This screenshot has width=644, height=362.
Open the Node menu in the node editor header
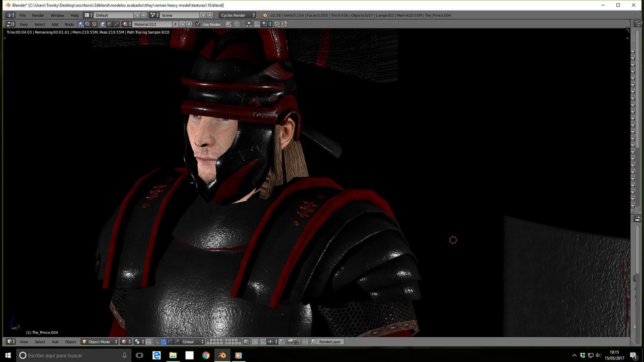69,24
